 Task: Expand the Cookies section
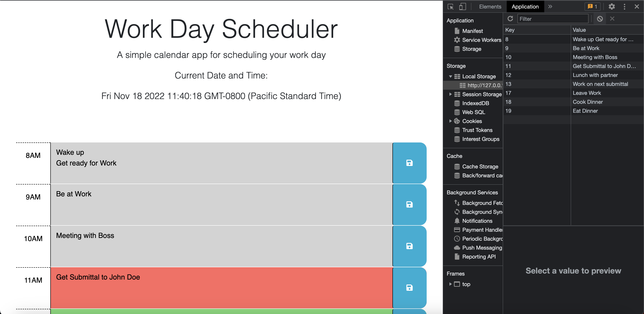(x=451, y=121)
